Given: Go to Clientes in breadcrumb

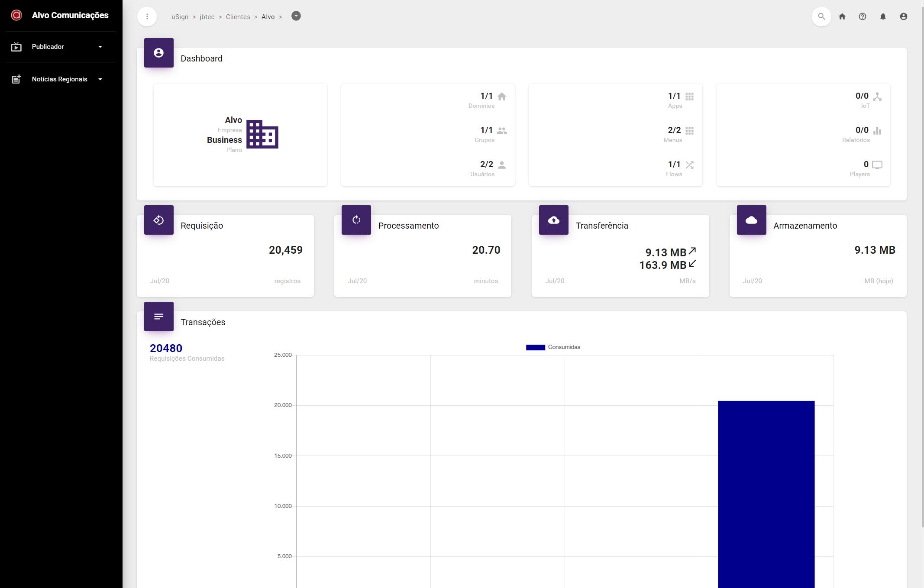Looking at the screenshot, I should (x=238, y=17).
